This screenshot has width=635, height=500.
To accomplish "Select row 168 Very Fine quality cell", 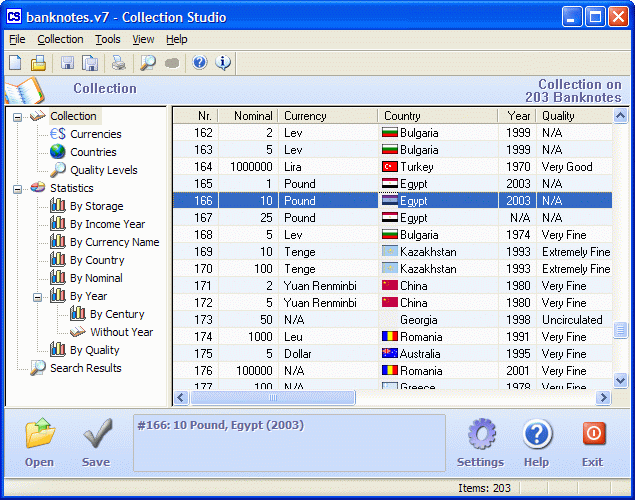I will [x=574, y=234].
